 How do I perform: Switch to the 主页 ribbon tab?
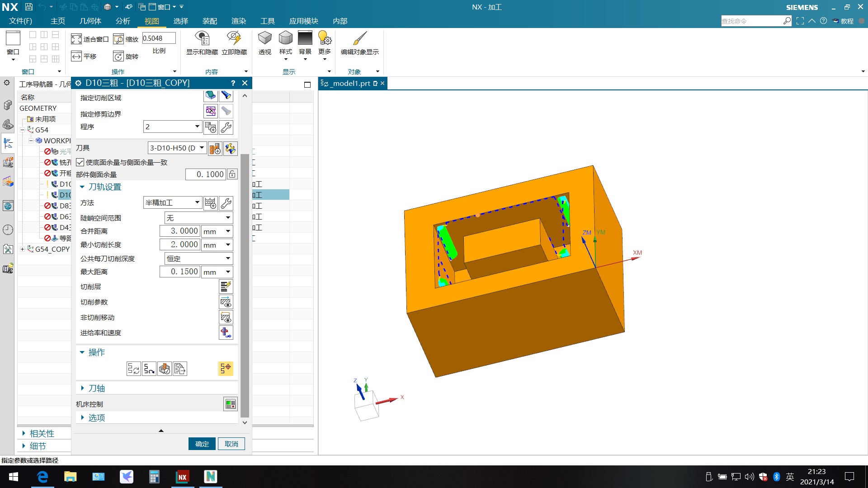pyautogui.click(x=57, y=21)
